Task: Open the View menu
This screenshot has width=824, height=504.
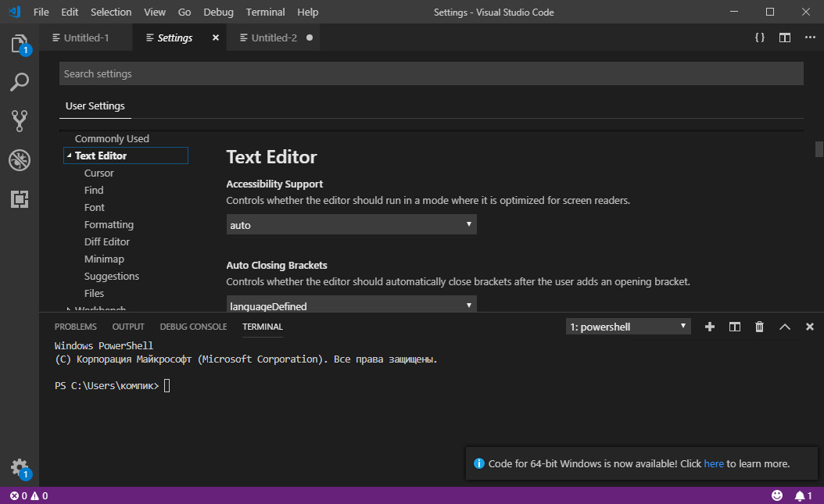Action: pos(155,12)
